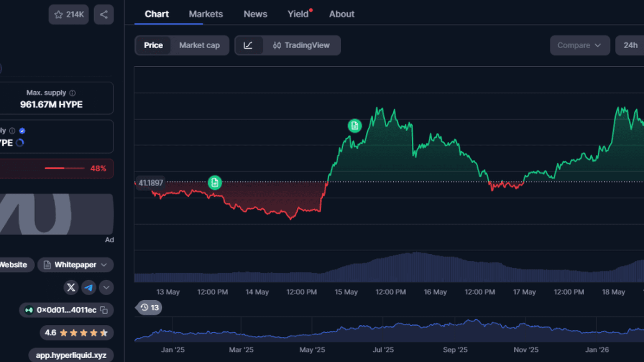This screenshot has height=362, width=644.
Task: Click the Jul '25 overview axis label
Action: click(383, 350)
